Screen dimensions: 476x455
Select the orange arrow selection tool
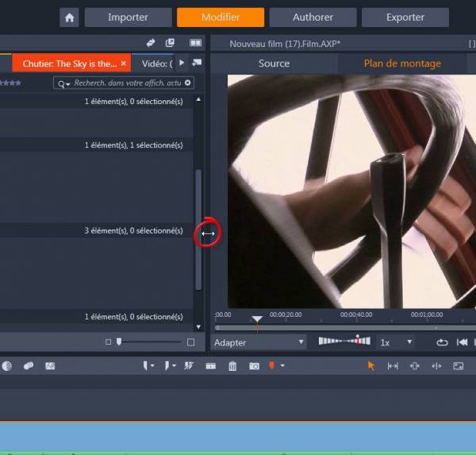click(x=370, y=366)
